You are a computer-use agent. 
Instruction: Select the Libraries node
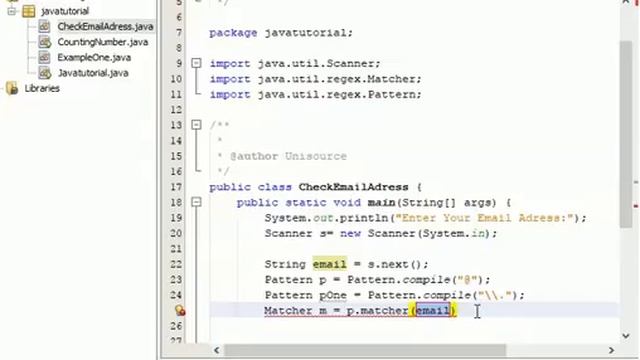(42, 89)
